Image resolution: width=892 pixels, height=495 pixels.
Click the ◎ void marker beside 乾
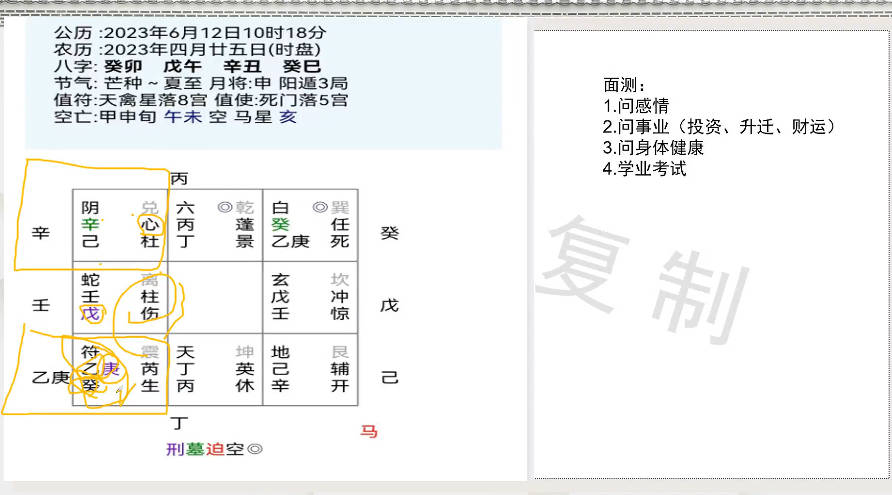(224, 207)
